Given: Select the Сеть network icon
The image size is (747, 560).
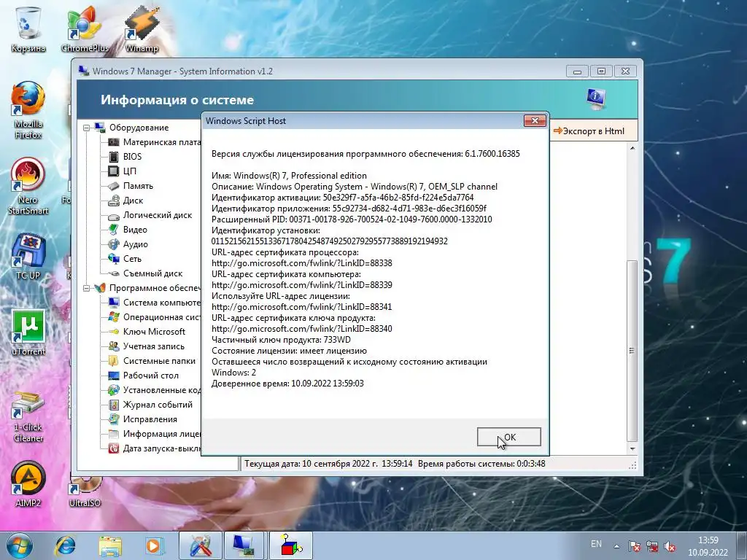Looking at the screenshot, I should point(113,259).
